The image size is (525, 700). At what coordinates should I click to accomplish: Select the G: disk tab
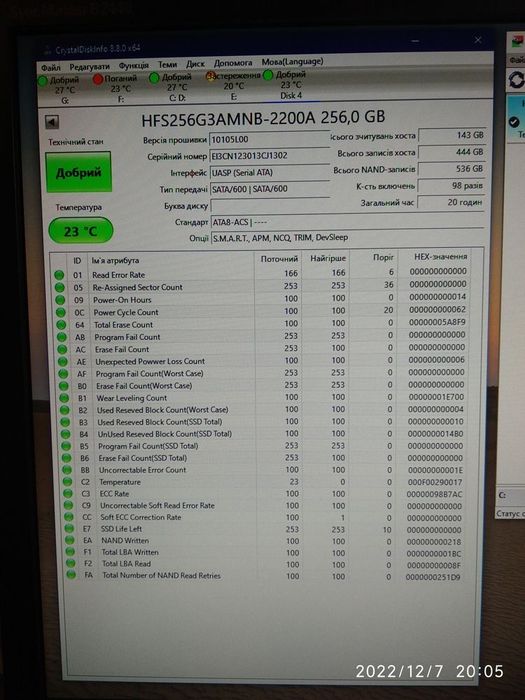click(x=59, y=91)
